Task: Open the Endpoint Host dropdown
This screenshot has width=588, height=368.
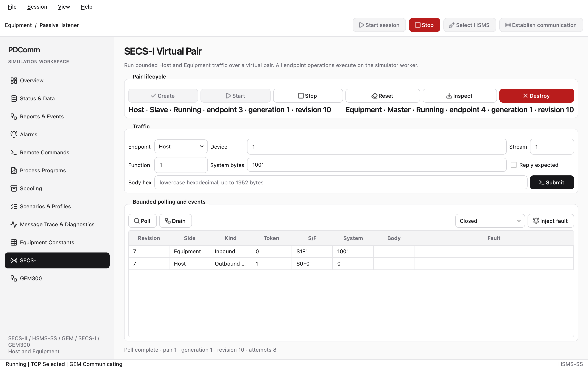Action: tap(181, 147)
